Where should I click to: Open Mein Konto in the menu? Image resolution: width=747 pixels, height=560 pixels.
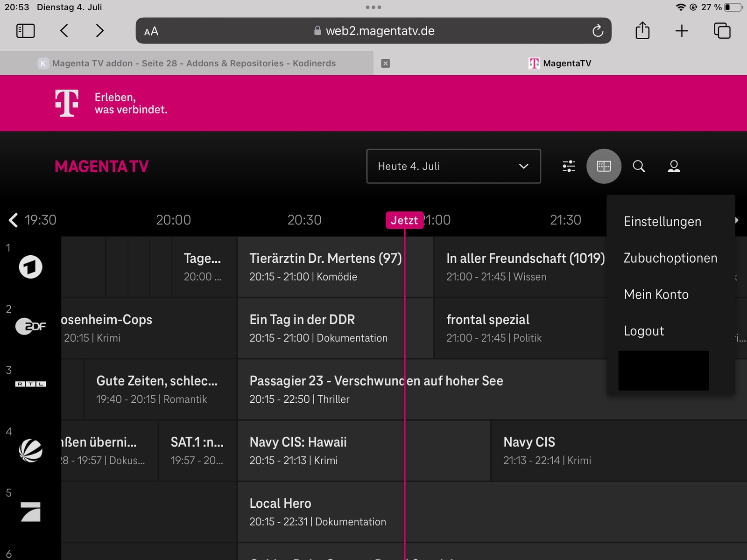tap(656, 294)
